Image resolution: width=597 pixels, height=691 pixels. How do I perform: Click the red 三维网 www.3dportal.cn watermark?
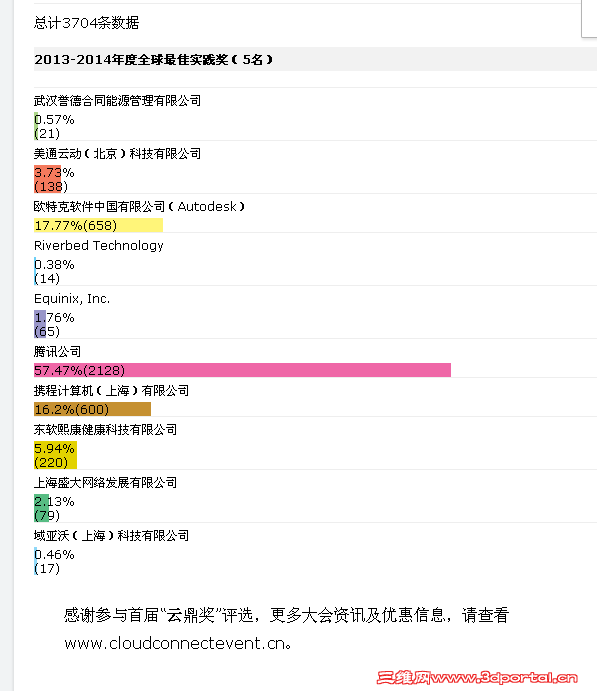[477, 677]
